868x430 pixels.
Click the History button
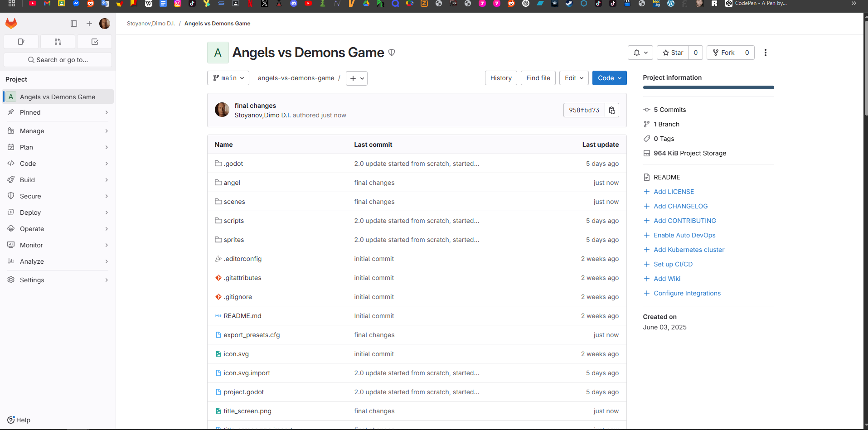500,78
